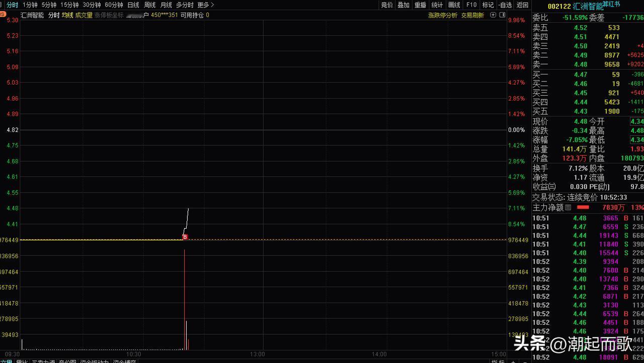Switch to the 30分钟 period tab

coord(92,5)
